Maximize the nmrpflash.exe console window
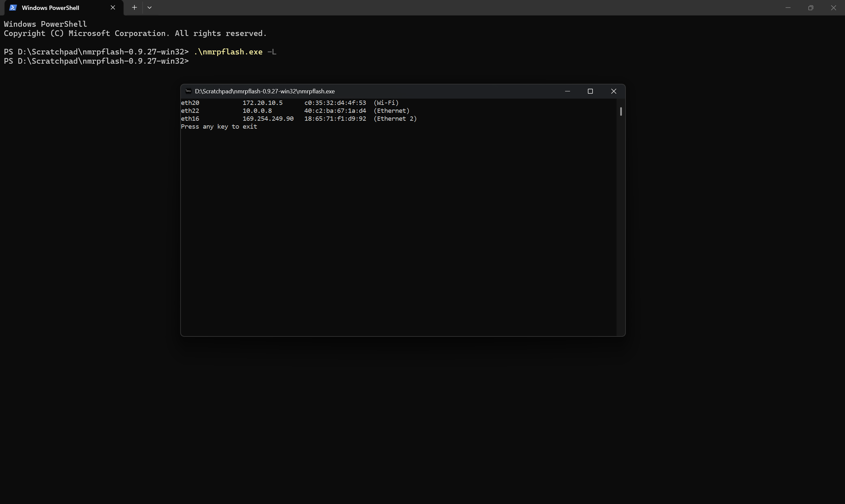 [590, 91]
